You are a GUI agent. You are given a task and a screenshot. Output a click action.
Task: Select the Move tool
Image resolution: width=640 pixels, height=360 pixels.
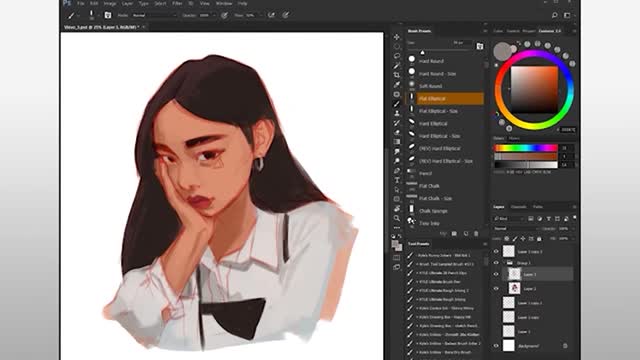[x=397, y=37]
